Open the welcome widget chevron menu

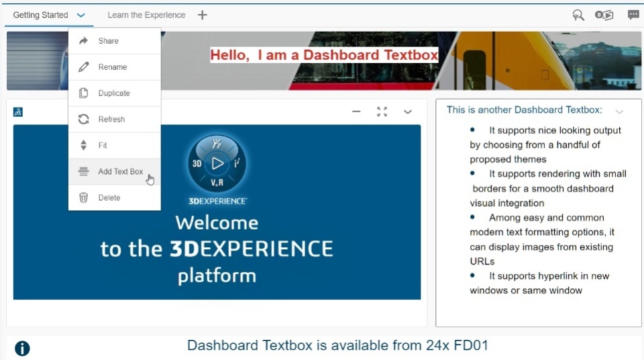(x=407, y=112)
